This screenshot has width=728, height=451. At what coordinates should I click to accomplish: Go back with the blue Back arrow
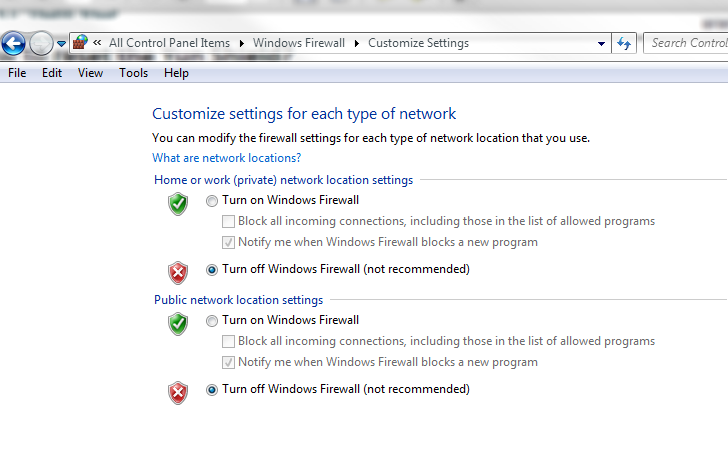point(13,44)
